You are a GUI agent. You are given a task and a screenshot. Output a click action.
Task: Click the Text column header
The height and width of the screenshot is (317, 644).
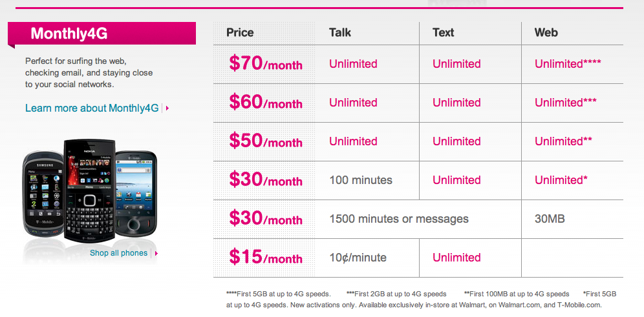[x=444, y=32]
